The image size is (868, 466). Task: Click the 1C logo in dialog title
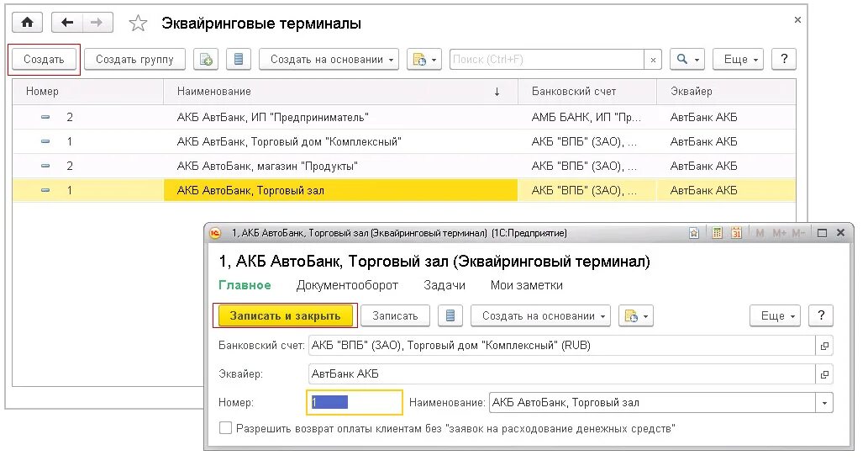215,233
